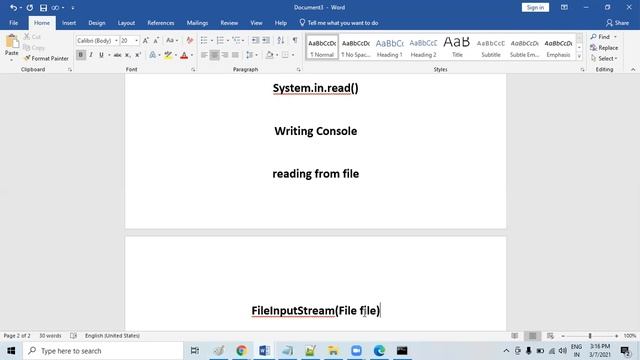Align text to the right
The width and height of the screenshot is (640, 360).
click(x=225, y=55)
